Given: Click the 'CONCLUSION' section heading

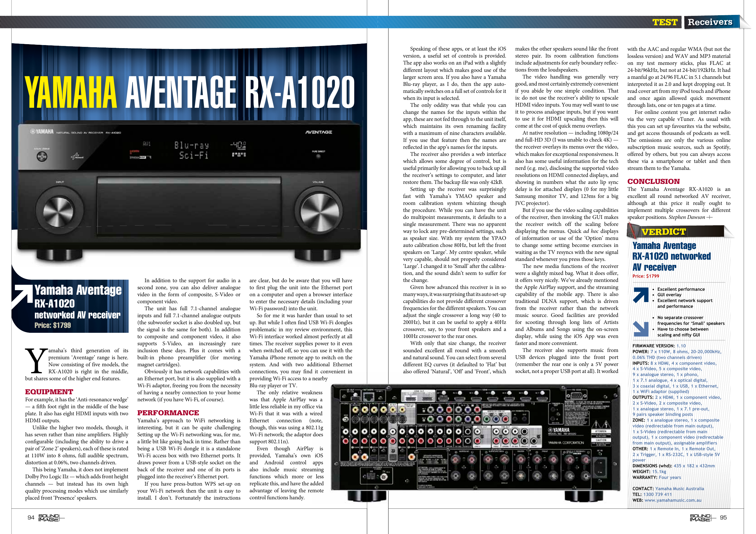Looking at the screenshot, I should [x=653, y=182].
